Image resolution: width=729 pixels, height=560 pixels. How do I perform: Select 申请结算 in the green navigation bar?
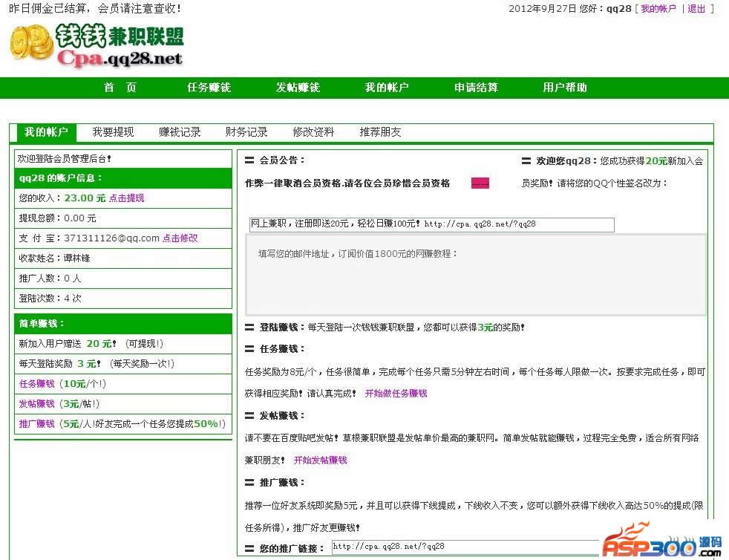(476, 88)
